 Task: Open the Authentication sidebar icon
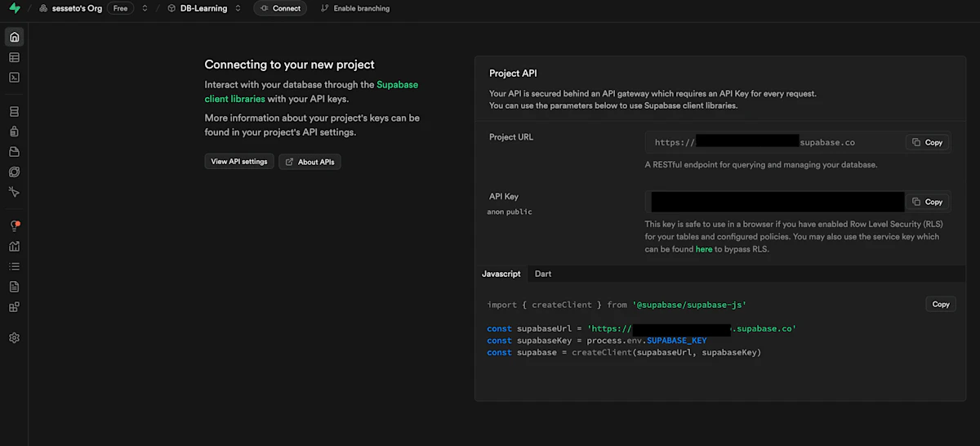coord(14,132)
